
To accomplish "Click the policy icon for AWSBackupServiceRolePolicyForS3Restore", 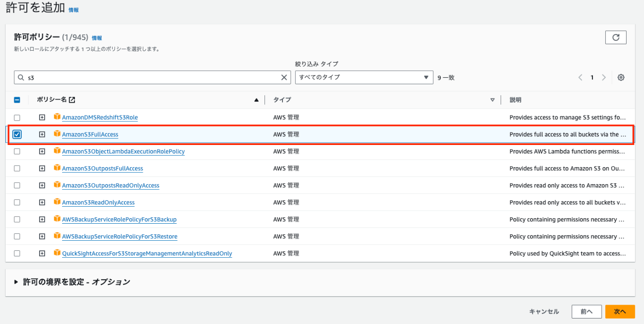I will click(x=57, y=236).
